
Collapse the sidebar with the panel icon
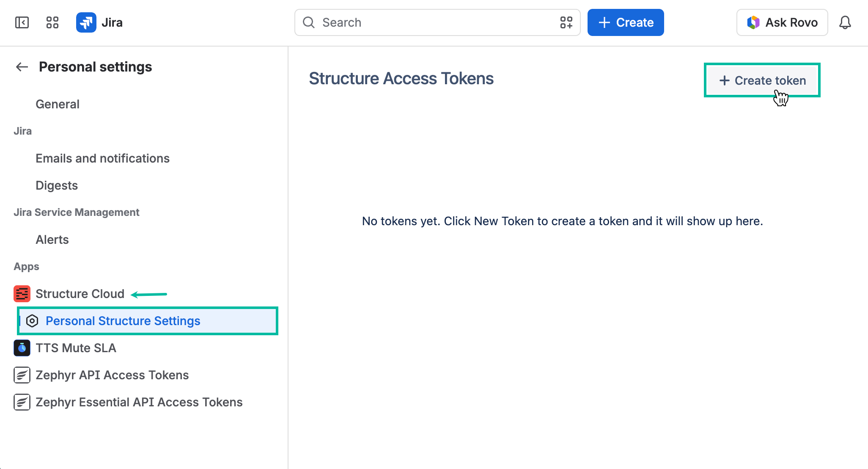[x=22, y=22]
